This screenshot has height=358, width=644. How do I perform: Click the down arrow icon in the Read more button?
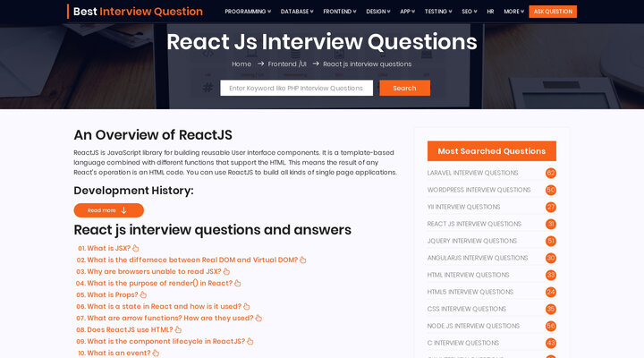123,210
